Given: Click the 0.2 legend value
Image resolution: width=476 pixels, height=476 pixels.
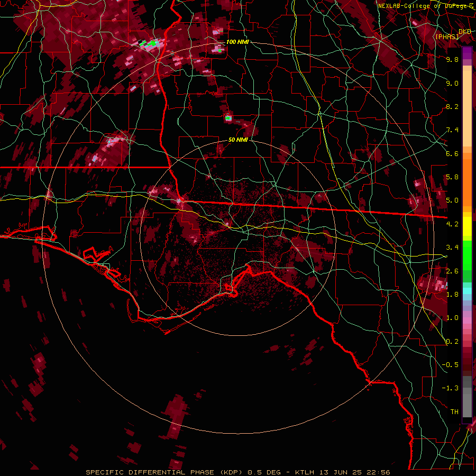Looking at the screenshot, I should [452, 342].
